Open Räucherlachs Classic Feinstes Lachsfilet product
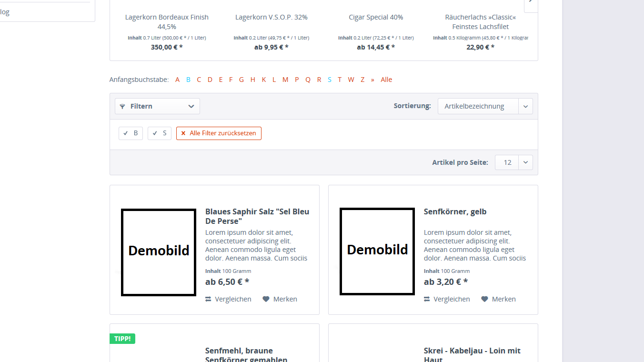 pyautogui.click(x=481, y=22)
